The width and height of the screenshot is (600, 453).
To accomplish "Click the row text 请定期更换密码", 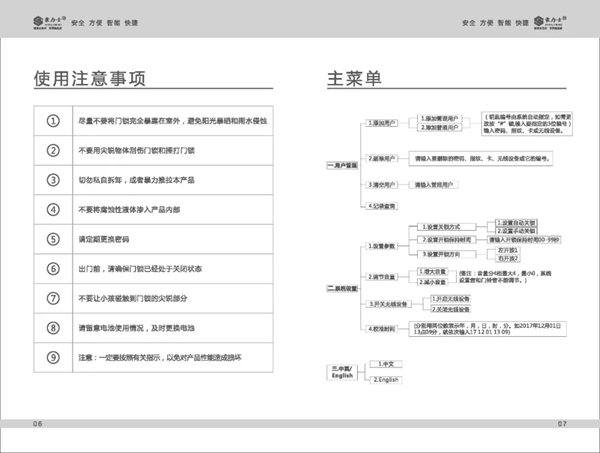I will tap(104, 239).
